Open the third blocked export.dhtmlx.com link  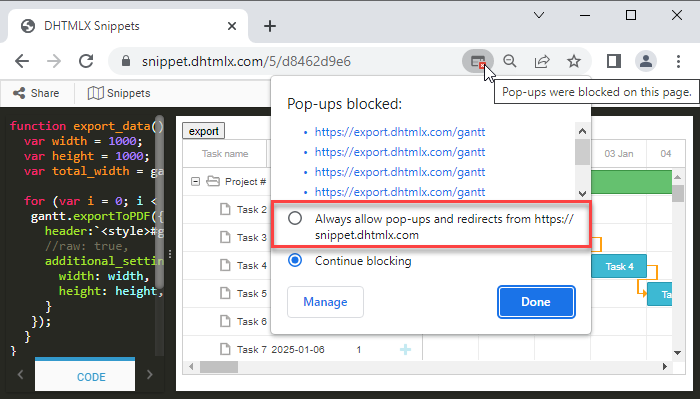[x=400, y=172]
